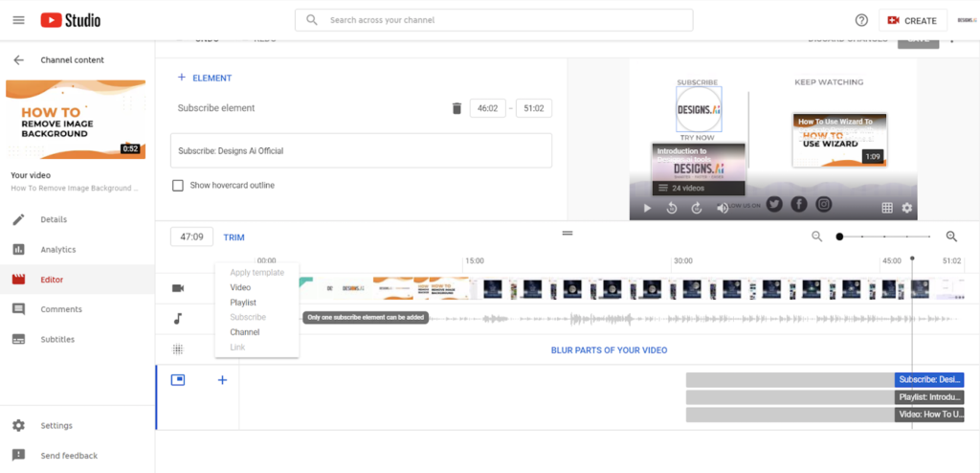Screen dimensions: 980x473
Task: Toggle the preview grid overlay icon
Action: pos(887,208)
